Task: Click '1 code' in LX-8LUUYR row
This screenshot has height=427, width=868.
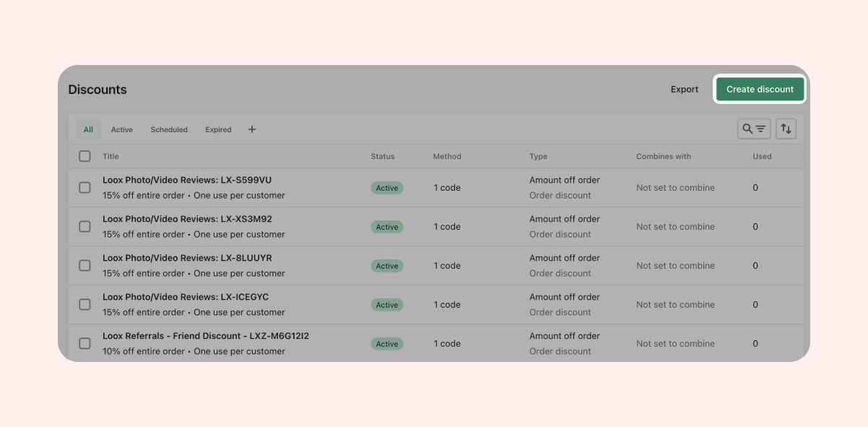Action: [x=447, y=266]
